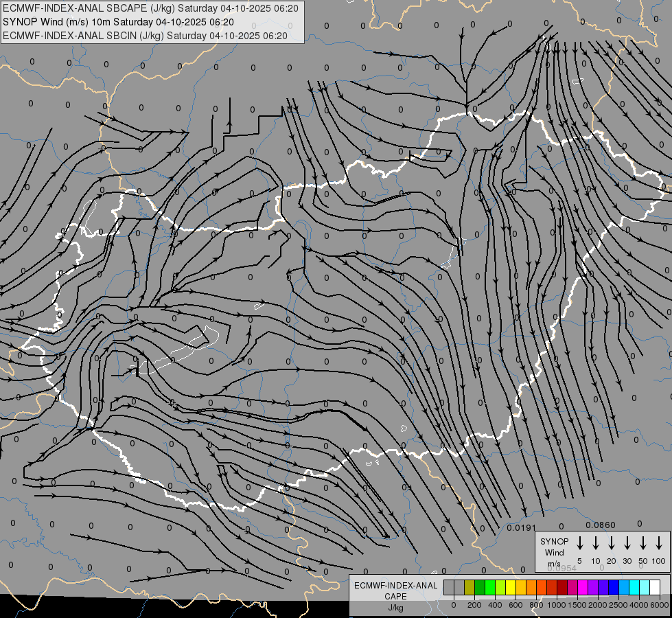Select the wind arrow above the 20 label
This screenshot has width=672, height=618.
pyautogui.click(x=612, y=542)
